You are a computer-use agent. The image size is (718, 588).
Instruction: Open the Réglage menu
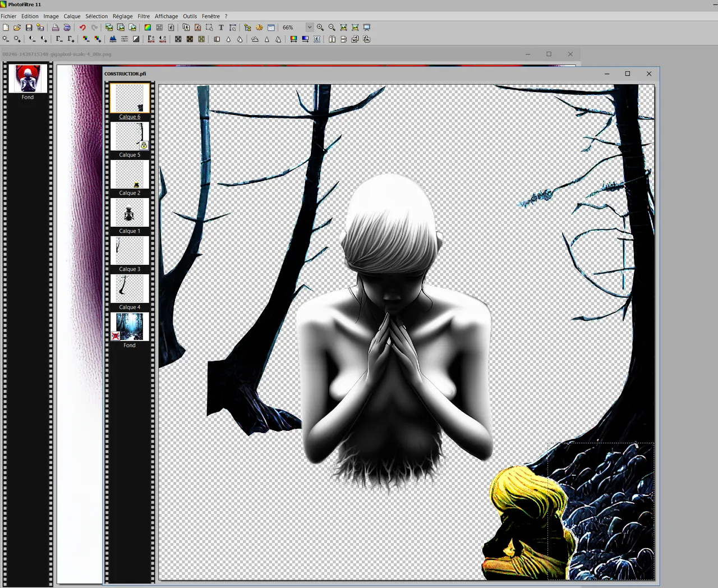[x=122, y=16]
